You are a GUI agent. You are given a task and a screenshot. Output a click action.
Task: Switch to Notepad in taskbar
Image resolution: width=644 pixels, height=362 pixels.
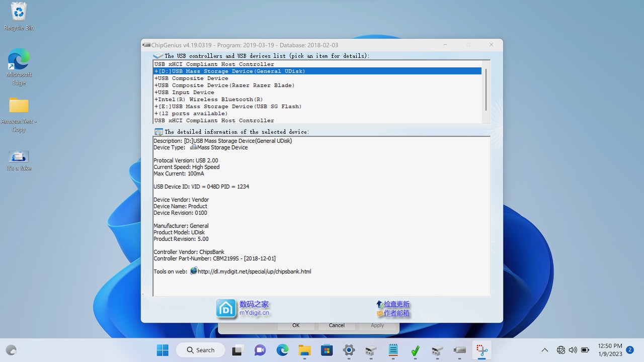[x=393, y=350]
